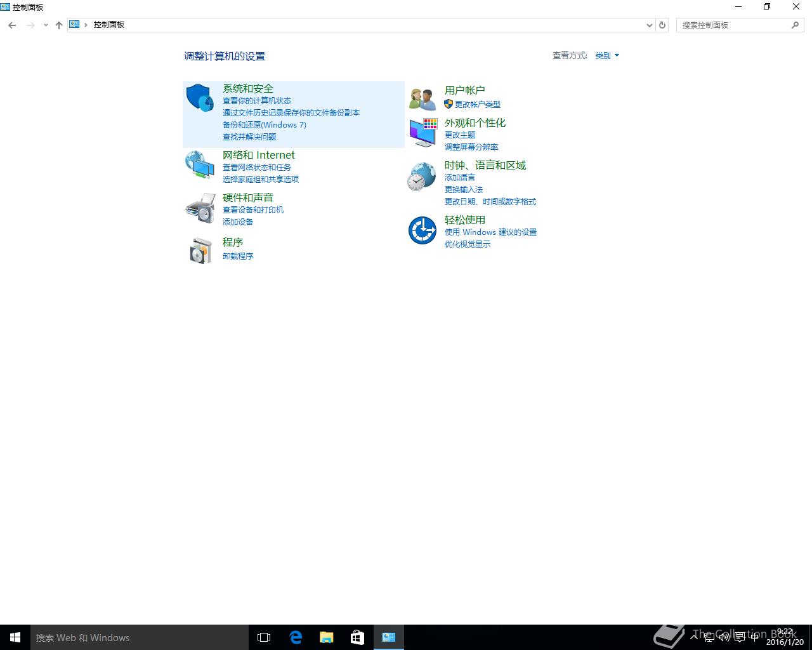Open the 外观和个性化 monitor icon

click(422, 133)
